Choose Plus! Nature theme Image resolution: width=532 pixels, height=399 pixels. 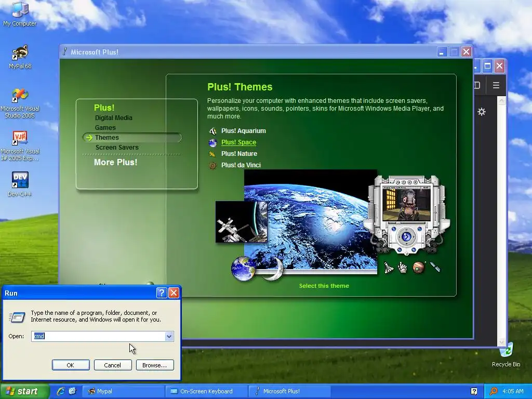pos(239,154)
